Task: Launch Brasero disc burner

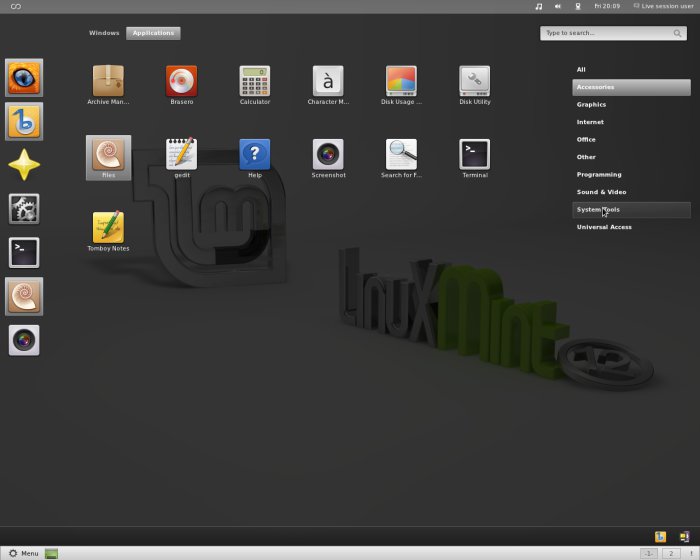Action: (181, 85)
